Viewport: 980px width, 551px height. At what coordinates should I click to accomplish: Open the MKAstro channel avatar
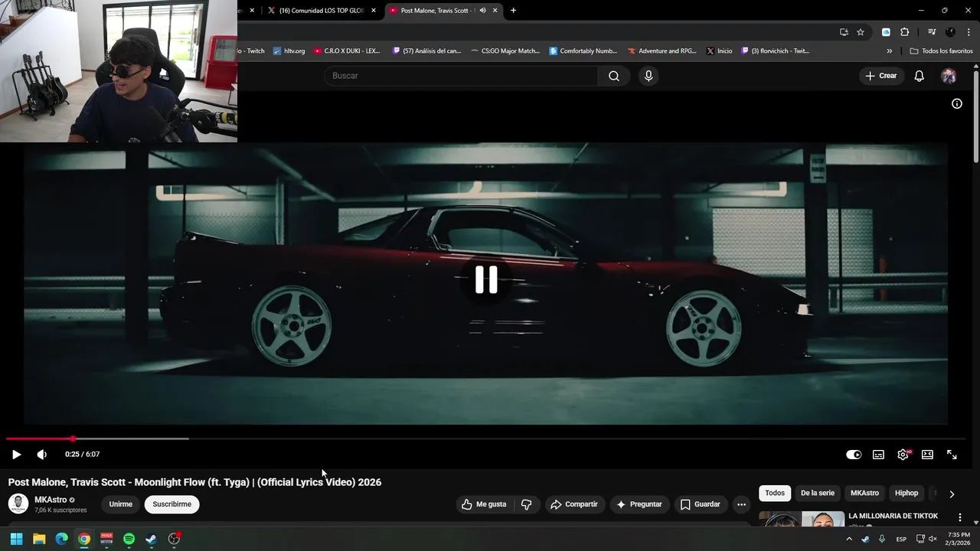(x=18, y=504)
